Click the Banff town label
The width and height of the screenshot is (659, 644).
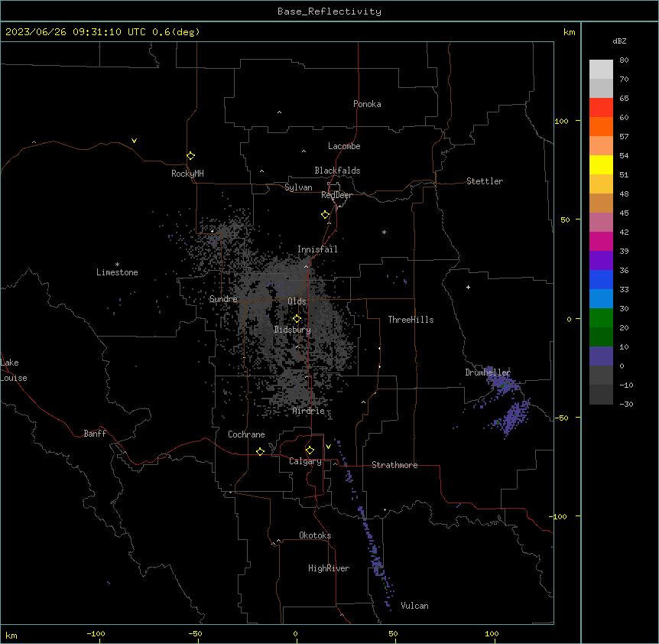95,434
